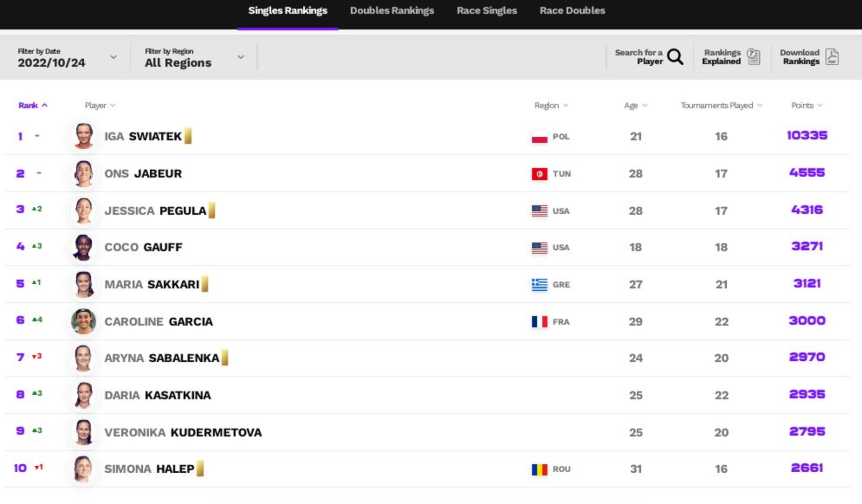Click the Romania flag beside ROU

pos(539,469)
